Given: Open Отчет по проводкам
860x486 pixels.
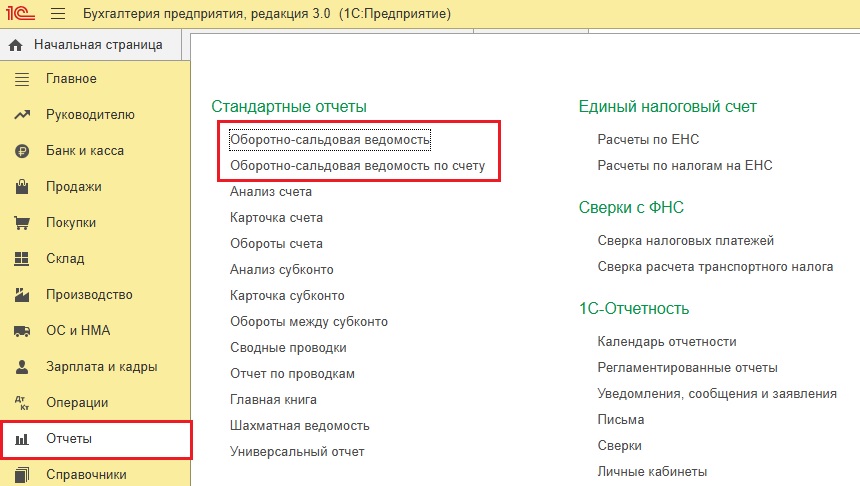Looking at the screenshot, I should click(x=292, y=374).
